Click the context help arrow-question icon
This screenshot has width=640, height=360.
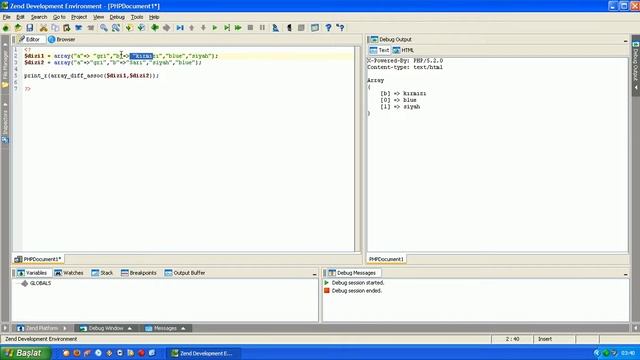(x=340, y=28)
